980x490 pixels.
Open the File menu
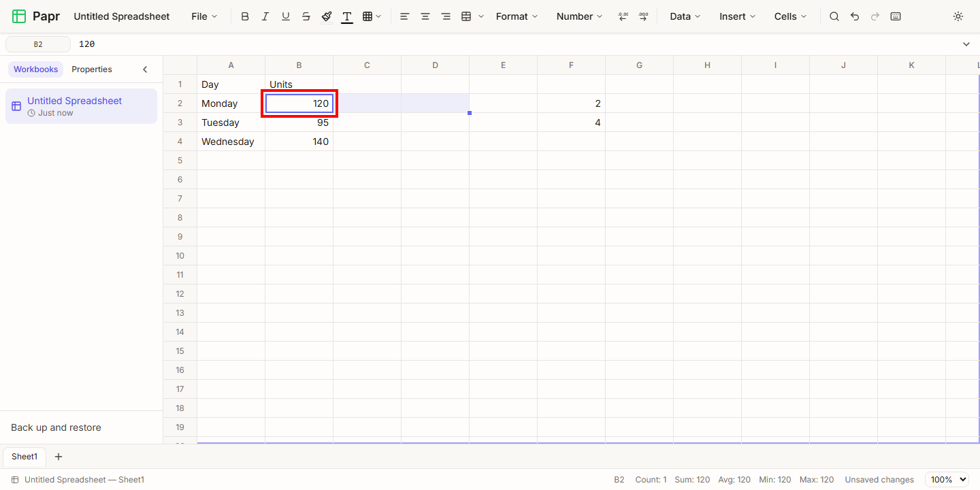click(204, 16)
